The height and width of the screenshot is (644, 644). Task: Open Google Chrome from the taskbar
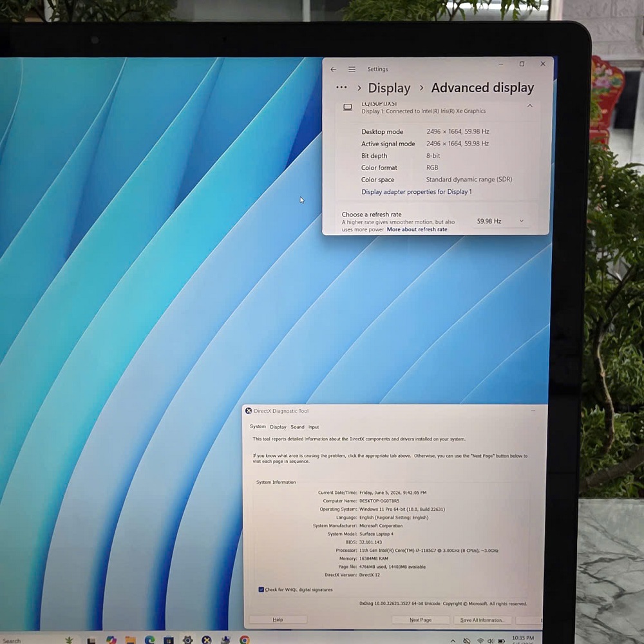245,640
